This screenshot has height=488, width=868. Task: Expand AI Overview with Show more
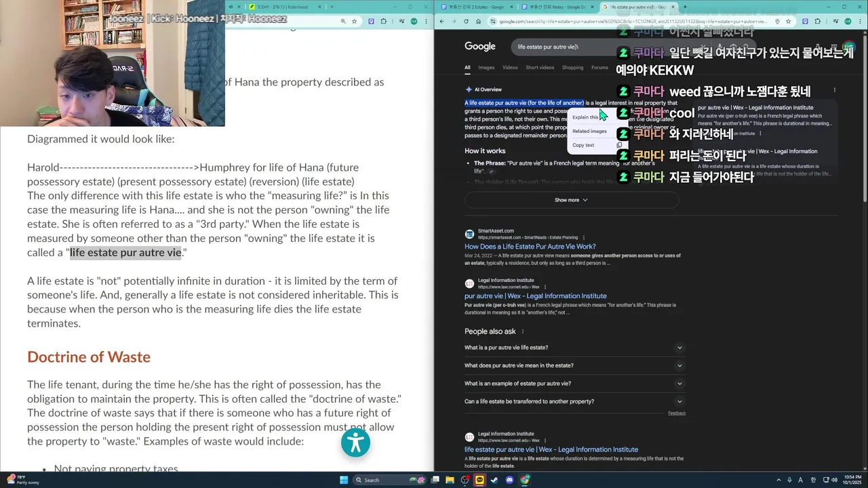571,200
